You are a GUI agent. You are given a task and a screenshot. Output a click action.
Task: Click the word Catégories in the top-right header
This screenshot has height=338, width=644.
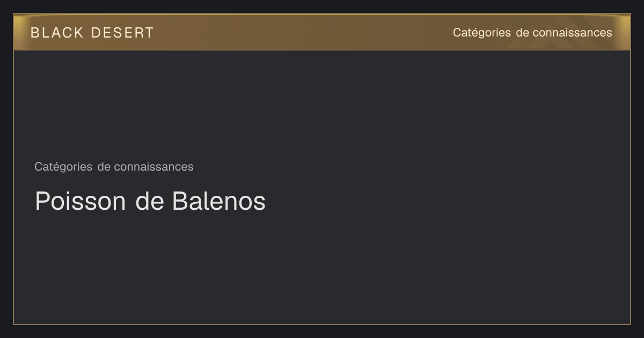point(482,33)
